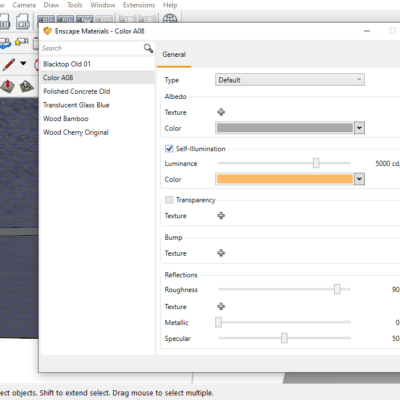The height and width of the screenshot is (400, 400).
Task: Click the Enscape logo in the dialog title bar
Action: 48,31
